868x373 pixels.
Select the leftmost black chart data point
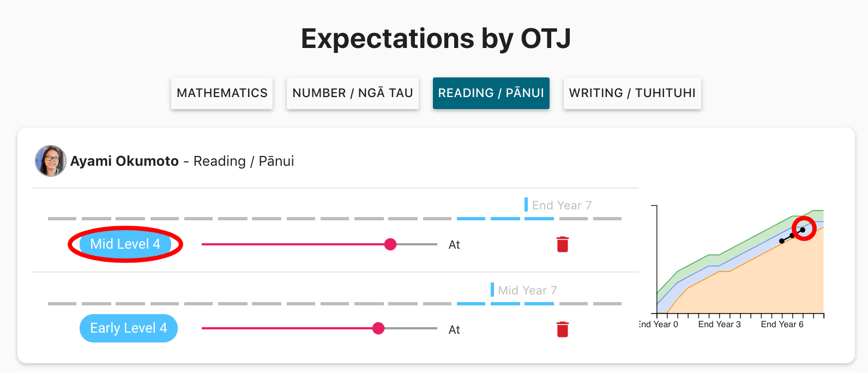782,240
